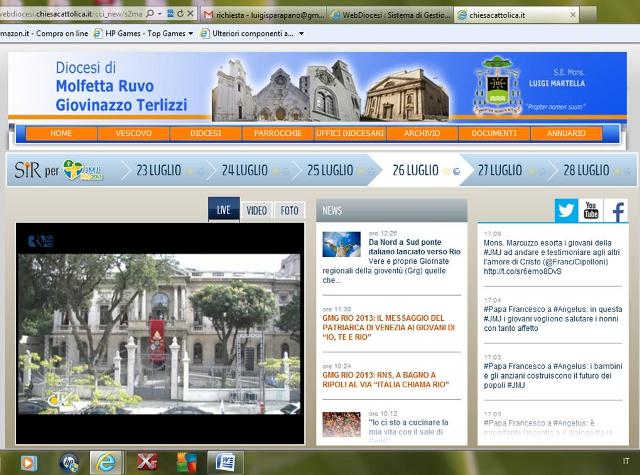Click the AVG antivirus taskbar icon
This screenshot has height=475, width=640.
tap(186, 462)
